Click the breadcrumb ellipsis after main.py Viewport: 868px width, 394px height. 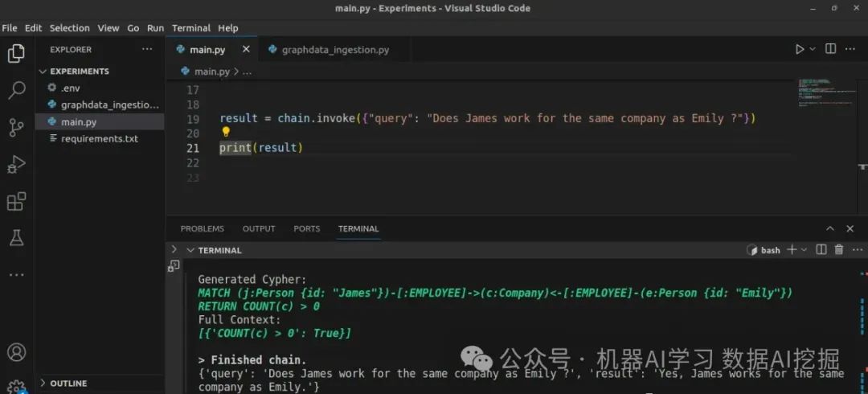[248, 72]
